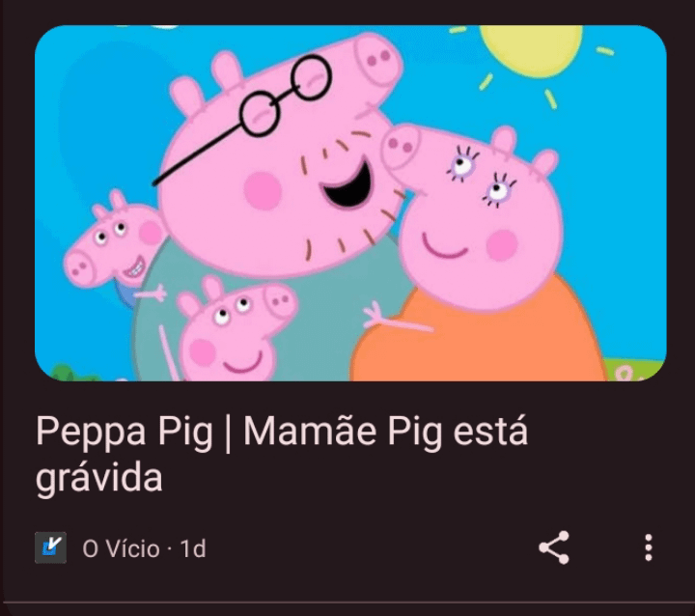Click the O Vício publisher favicon
The height and width of the screenshot is (616, 695).
(50, 547)
